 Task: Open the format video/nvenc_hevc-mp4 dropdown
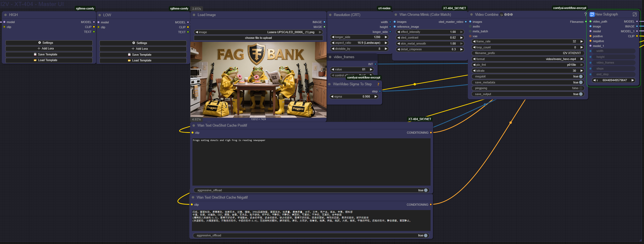(x=528, y=59)
